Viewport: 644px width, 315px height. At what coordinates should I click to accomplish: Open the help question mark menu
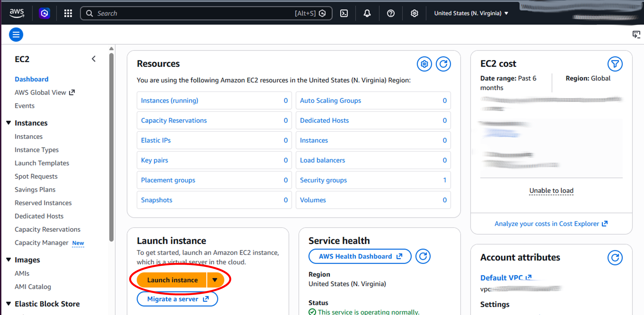[391, 13]
